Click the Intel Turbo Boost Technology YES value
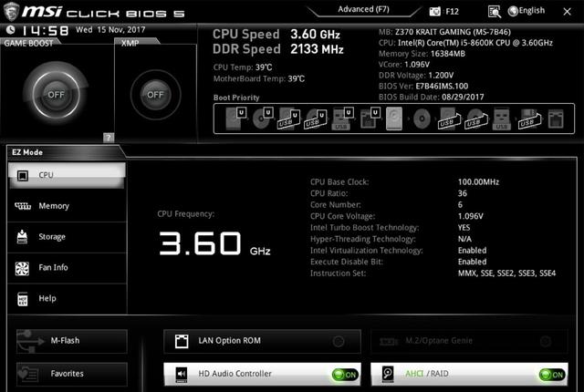The height and width of the screenshot is (392, 584). [x=464, y=228]
